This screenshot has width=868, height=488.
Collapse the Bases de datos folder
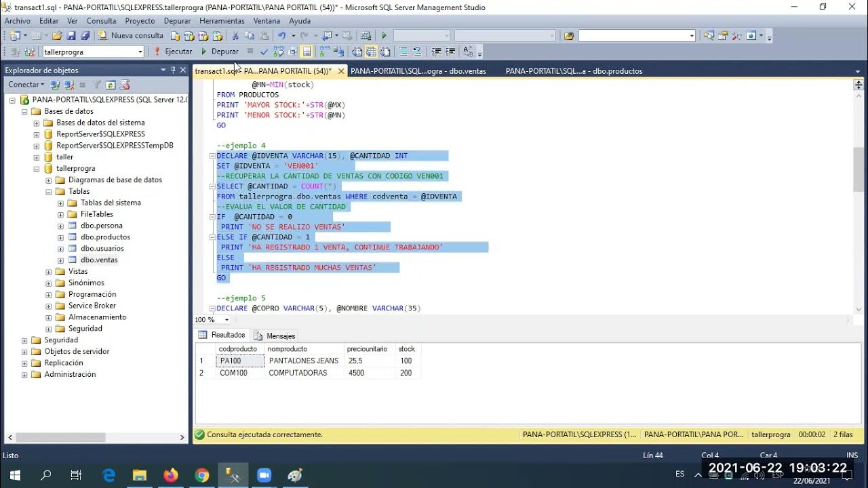[24, 111]
